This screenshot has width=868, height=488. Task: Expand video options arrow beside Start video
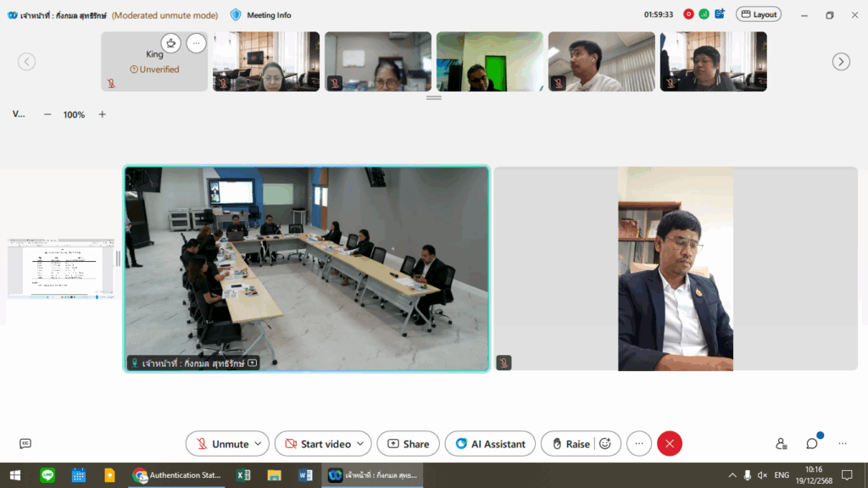pyautogui.click(x=361, y=444)
